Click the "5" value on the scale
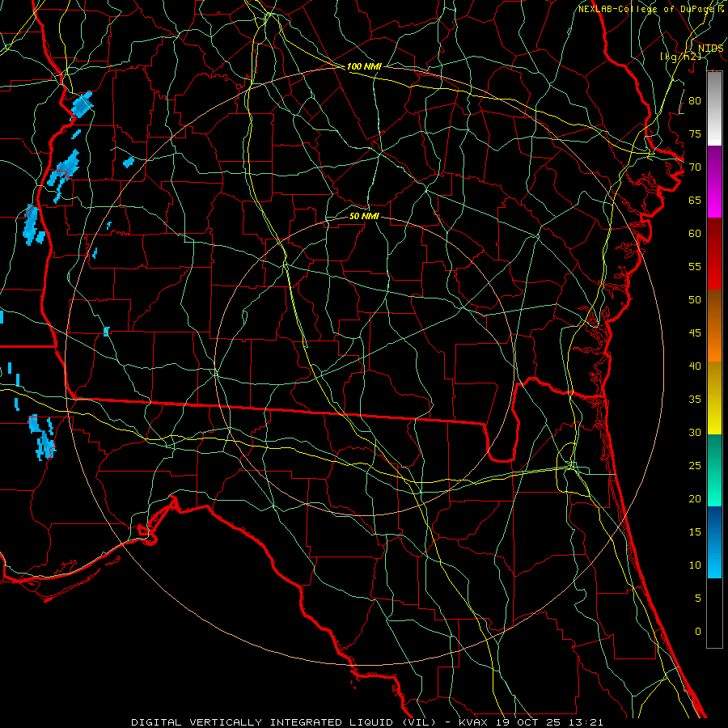The height and width of the screenshot is (728, 728). tap(698, 599)
